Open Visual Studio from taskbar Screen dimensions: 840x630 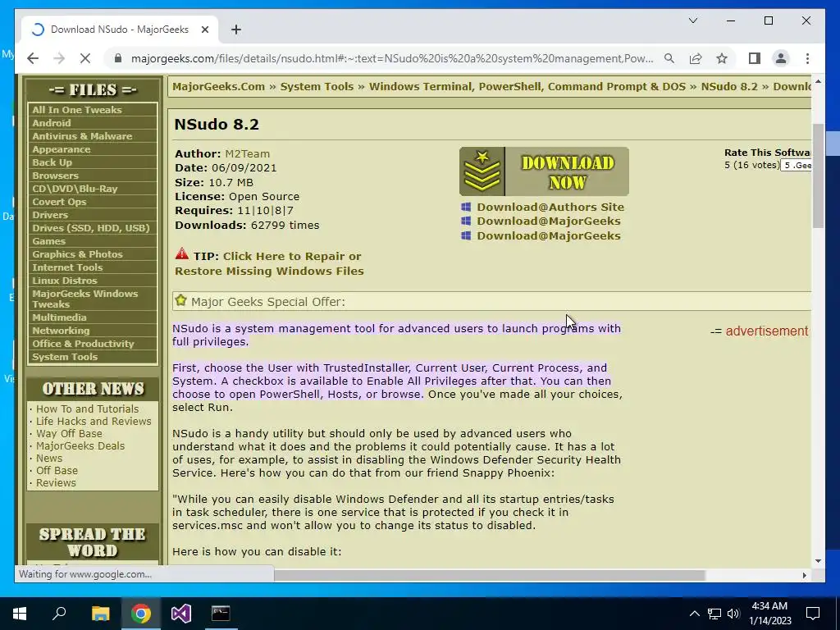pos(181,614)
